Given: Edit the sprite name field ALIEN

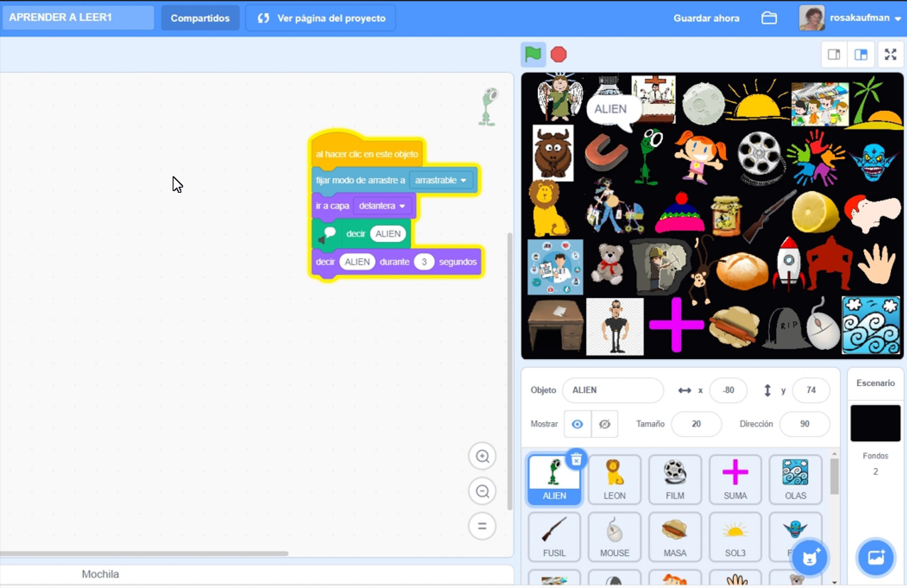Looking at the screenshot, I should [613, 390].
